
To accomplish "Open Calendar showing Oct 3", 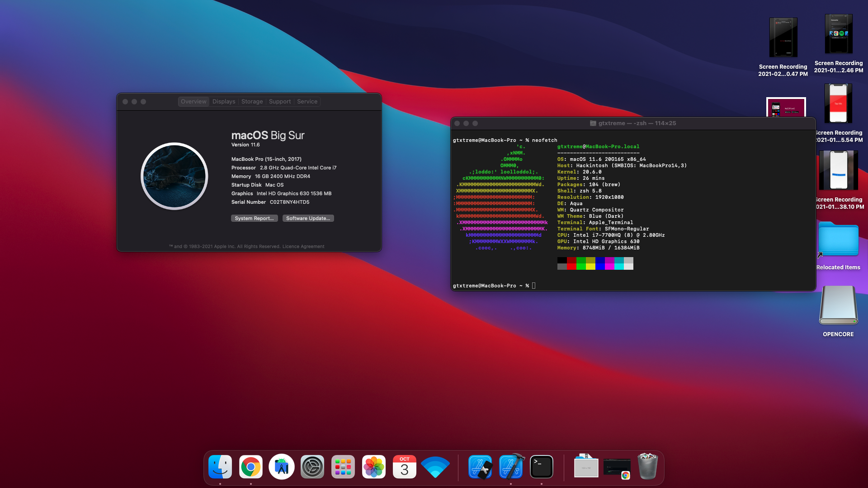I will point(405,467).
